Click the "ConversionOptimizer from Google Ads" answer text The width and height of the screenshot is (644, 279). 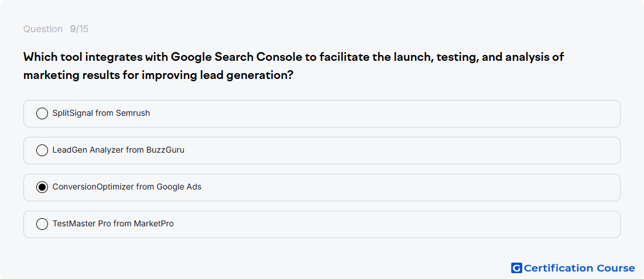coord(127,187)
